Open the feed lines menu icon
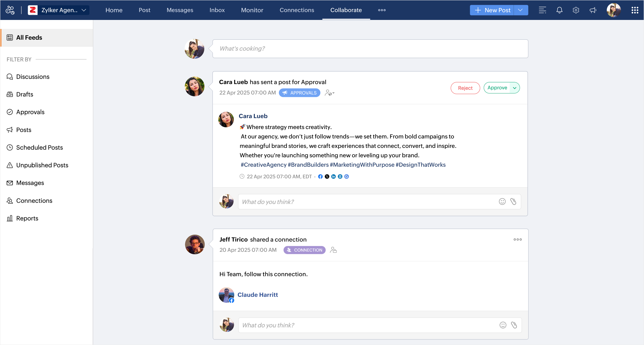The image size is (644, 345). click(x=542, y=10)
